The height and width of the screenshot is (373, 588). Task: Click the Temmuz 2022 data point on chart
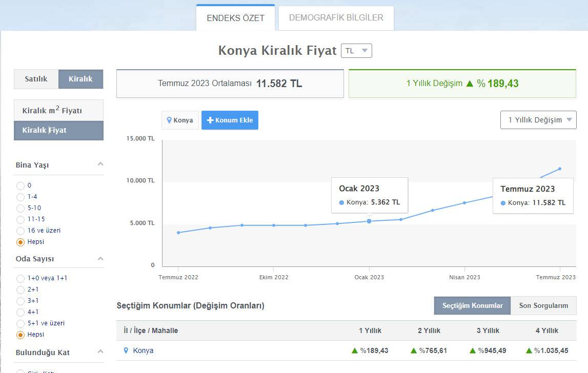click(x=178, y=233)
